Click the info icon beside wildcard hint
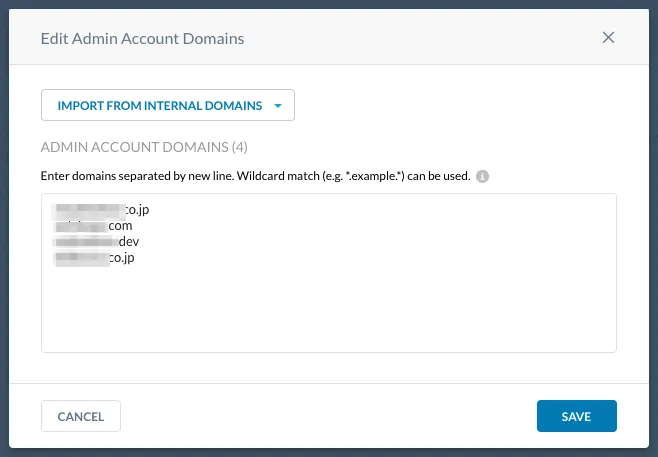The width and height of the screenshot is (658, 457). (x=482, y=176)
